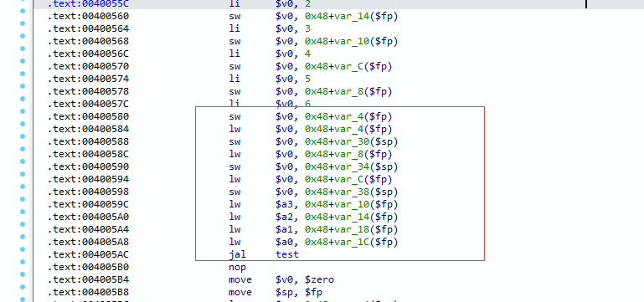Click the breakpoint dot beside address 0040058C
644x302 pixels.
coord(23,155)
